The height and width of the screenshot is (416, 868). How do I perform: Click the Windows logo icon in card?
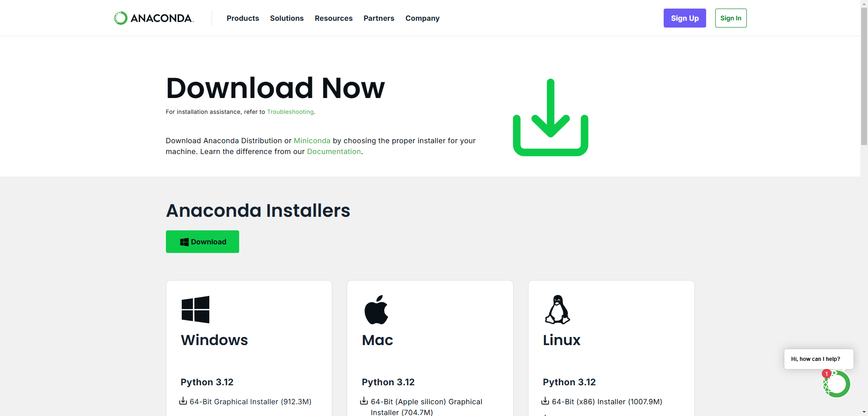(x=195, y=309)
